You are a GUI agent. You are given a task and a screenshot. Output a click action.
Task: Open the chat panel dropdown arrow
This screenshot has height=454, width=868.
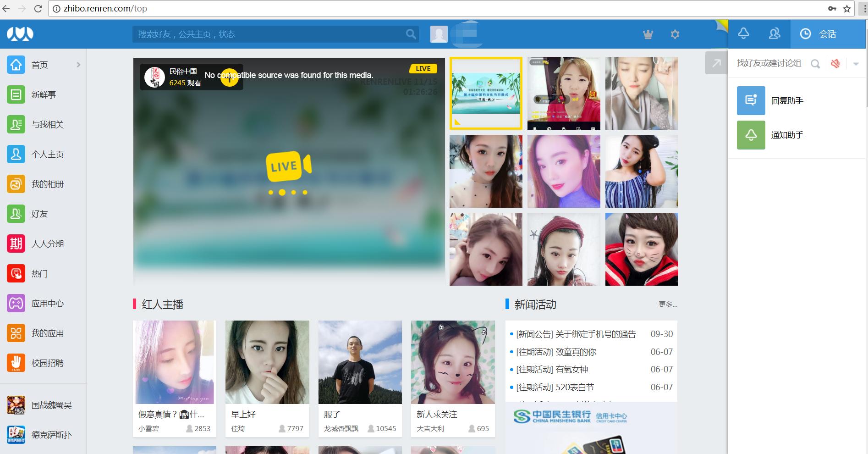(856, 64)
